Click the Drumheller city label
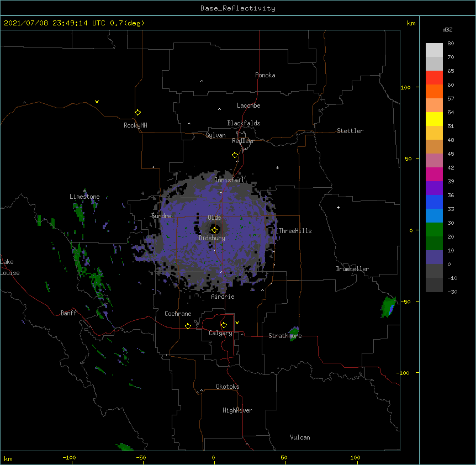 coord(352,269)
